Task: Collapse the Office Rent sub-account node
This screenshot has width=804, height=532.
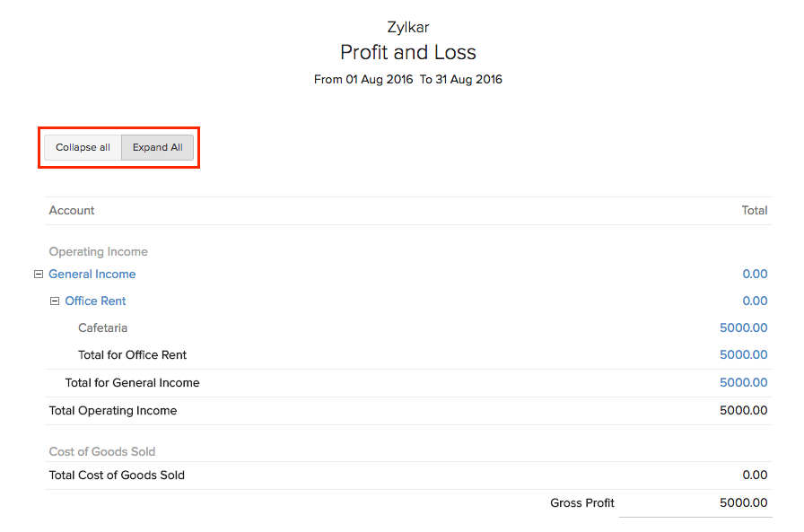Action: point(55,301)
